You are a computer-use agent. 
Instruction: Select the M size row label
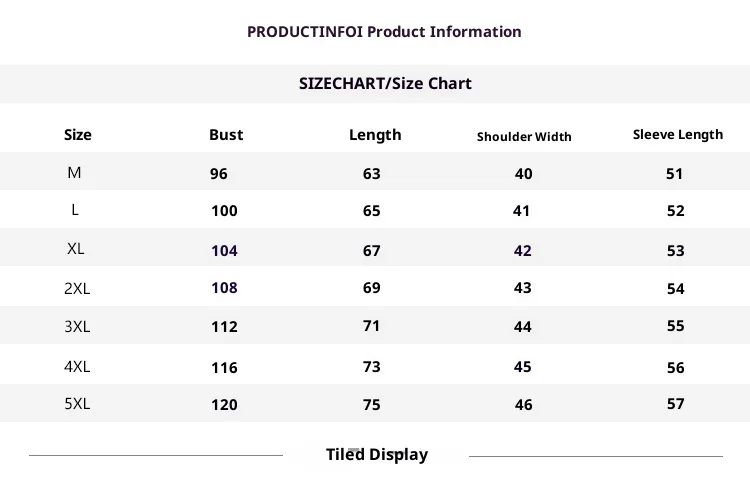click(74, 173)
